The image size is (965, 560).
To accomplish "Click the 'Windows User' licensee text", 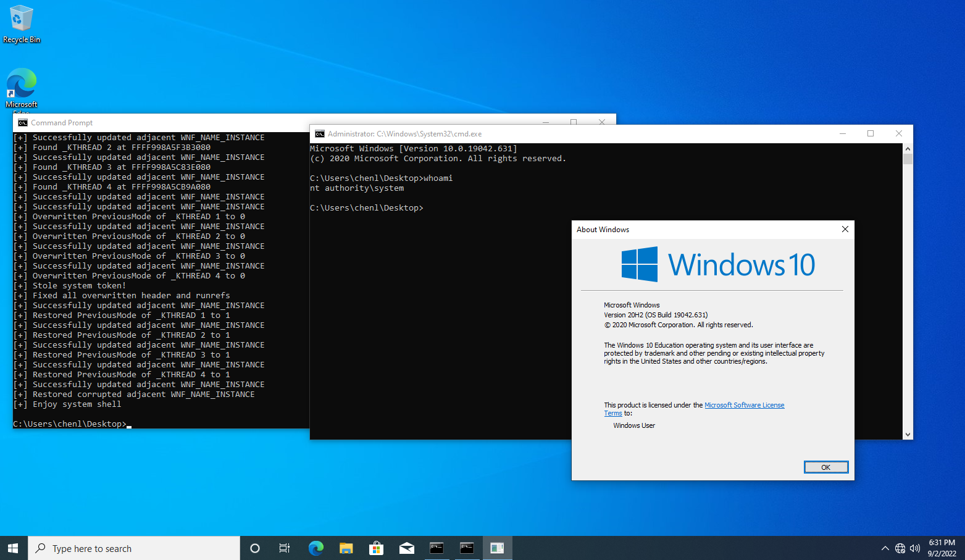I will tap(634, 425).
